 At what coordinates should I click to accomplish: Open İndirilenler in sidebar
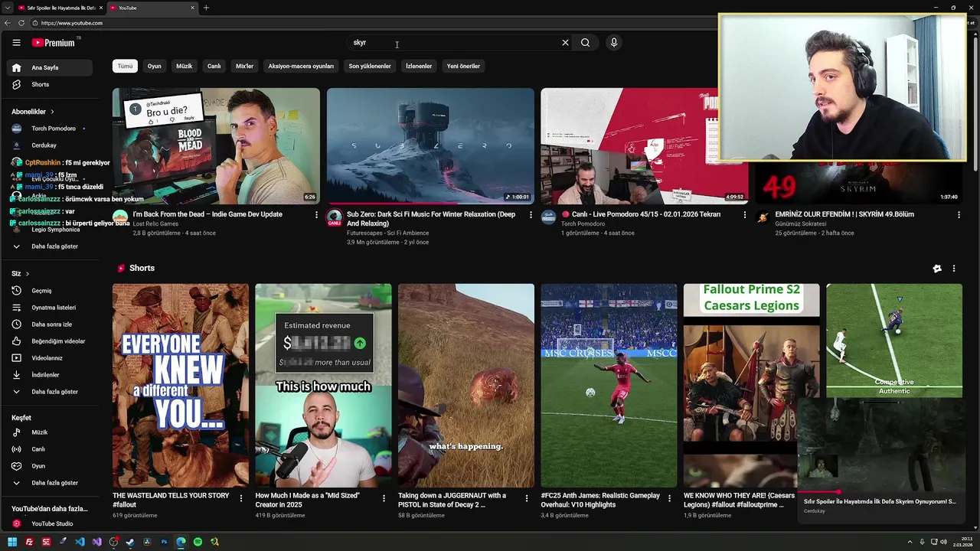click(49, 375)
